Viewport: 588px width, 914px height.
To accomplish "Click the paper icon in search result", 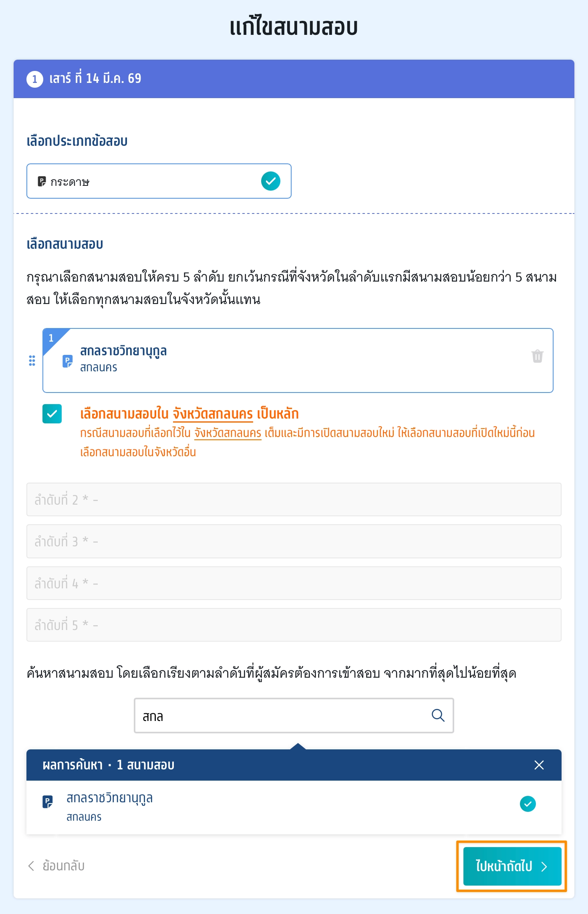I will (x=48, y=802).
